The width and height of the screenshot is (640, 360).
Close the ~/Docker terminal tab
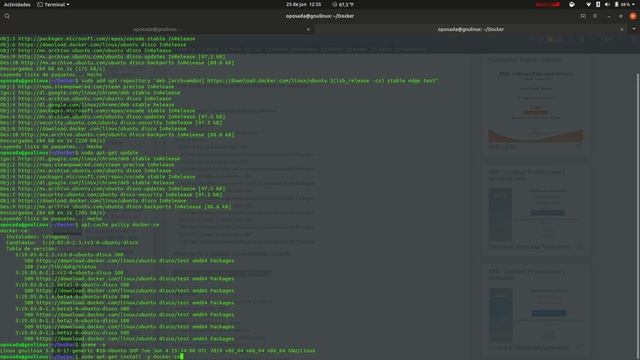point(622,29)
